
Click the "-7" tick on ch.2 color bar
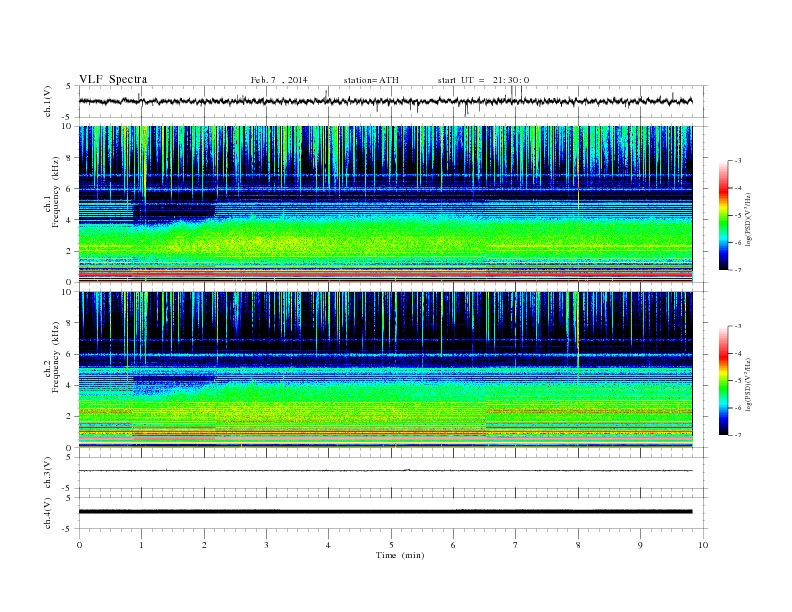737,435
